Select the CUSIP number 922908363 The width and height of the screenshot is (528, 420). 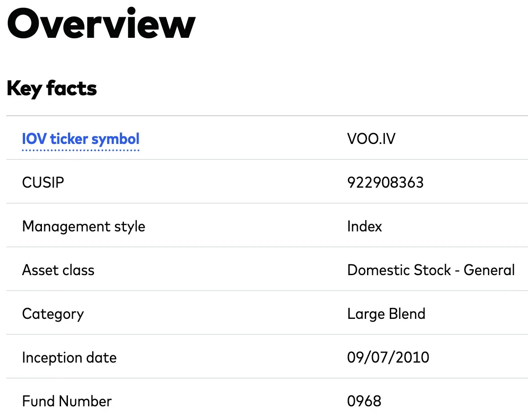click(385, 183)
